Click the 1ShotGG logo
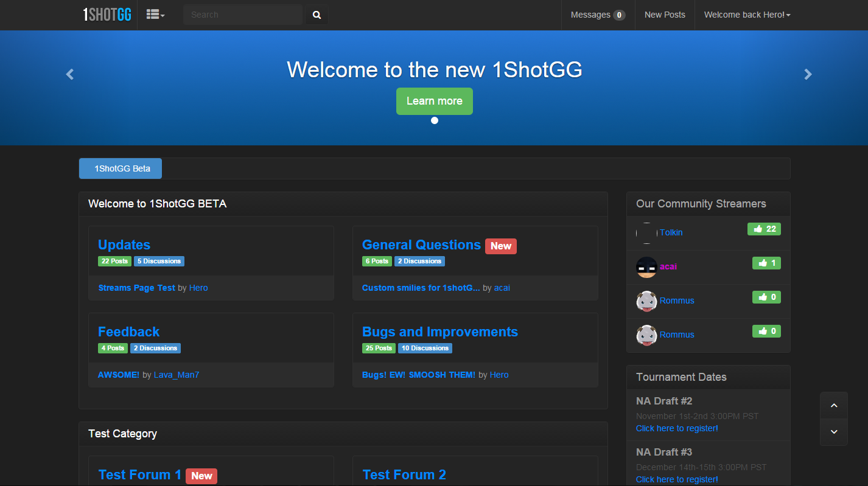868x486 pixels. 107,15
